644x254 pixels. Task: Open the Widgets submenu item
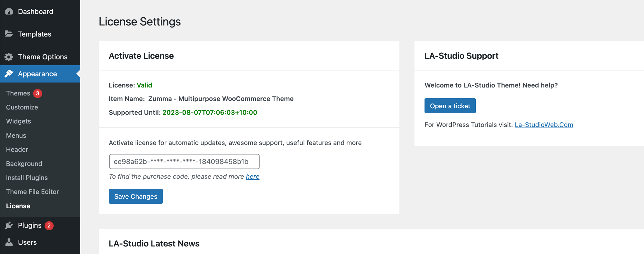[18, 121]
